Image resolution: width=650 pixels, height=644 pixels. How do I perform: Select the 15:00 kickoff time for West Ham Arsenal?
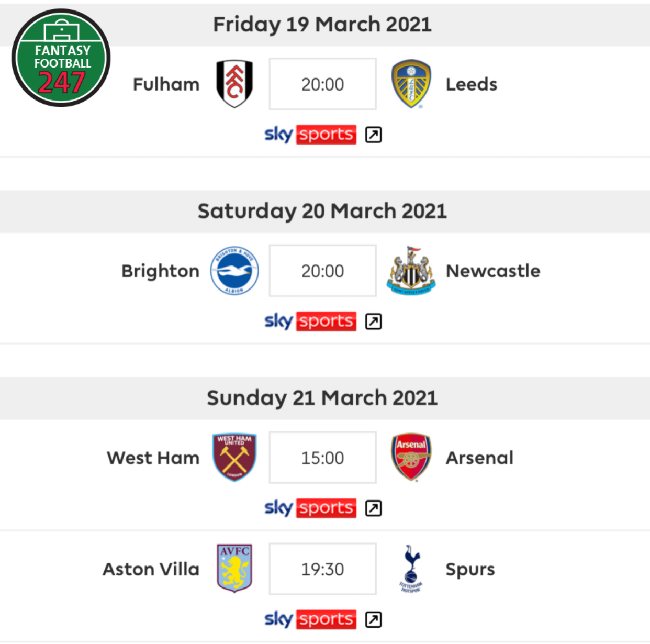coord(322,457)
